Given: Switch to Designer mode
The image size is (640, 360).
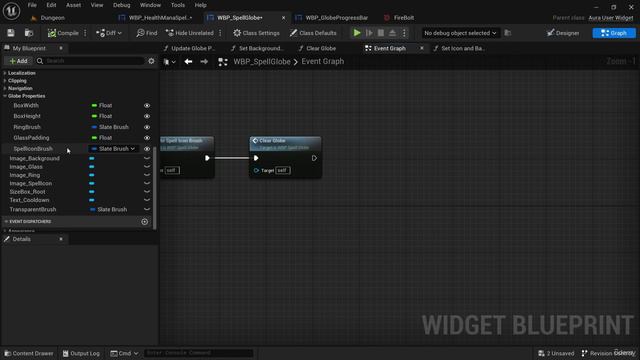Looking at the screenshot, I should tap(563, 33).
